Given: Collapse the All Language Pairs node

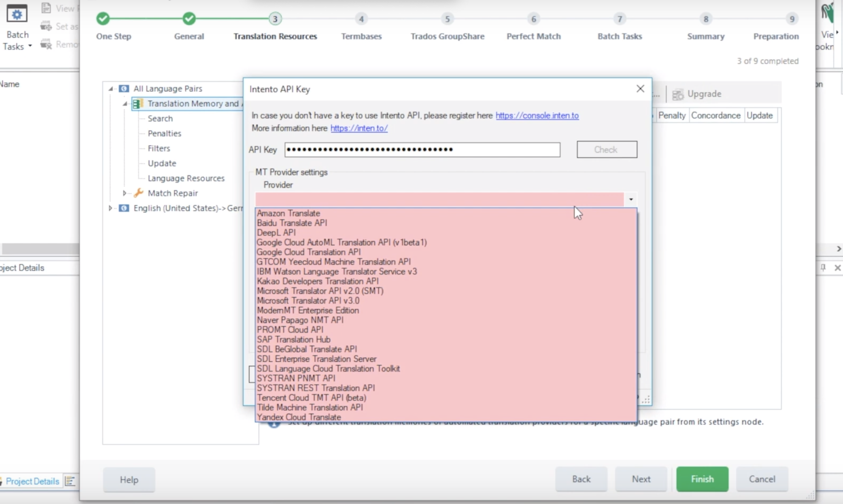Looking at the screenshot, I should 111,88.
